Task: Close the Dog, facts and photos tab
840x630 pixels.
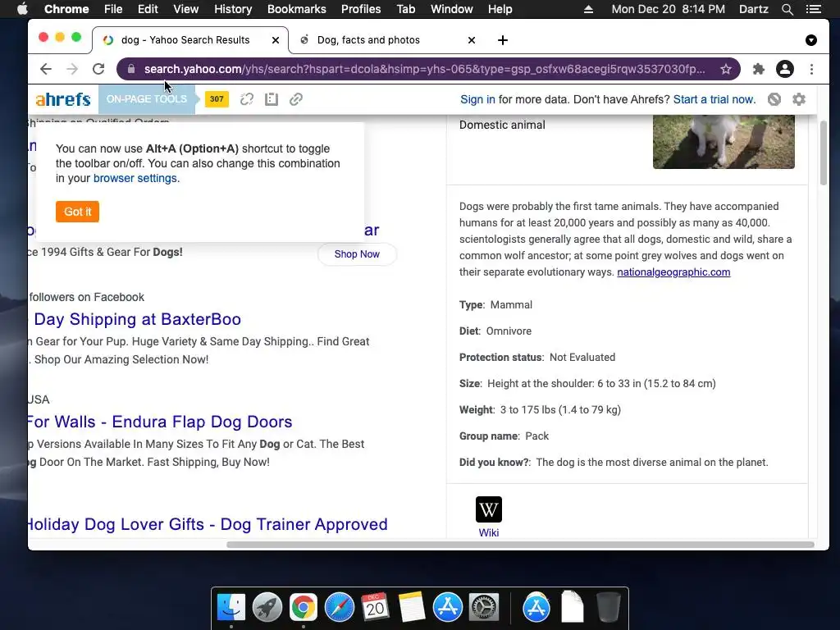Action: coord(472,40)
